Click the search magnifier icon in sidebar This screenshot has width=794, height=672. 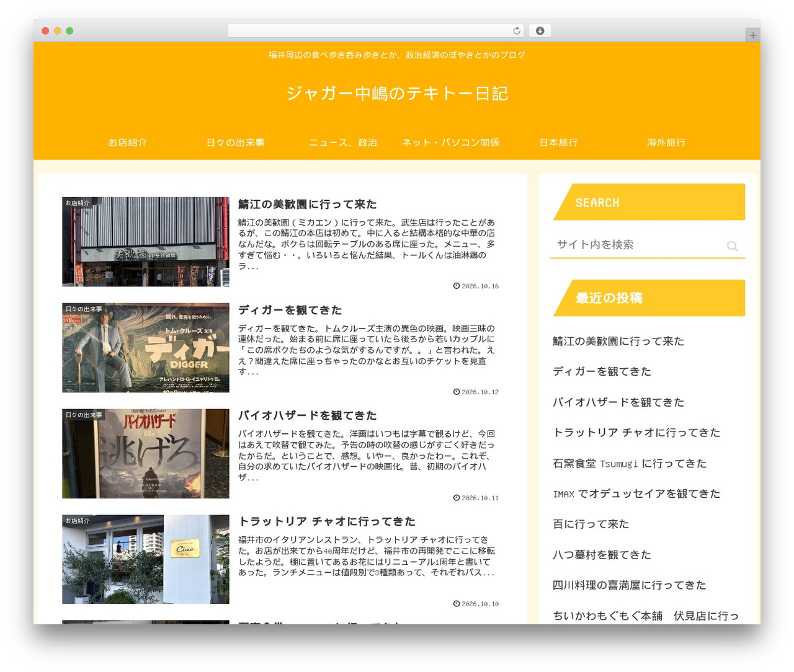pos(732,246)
